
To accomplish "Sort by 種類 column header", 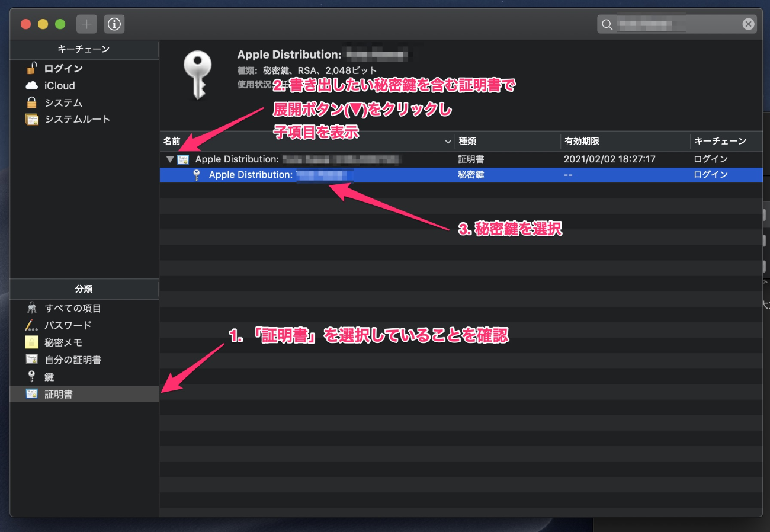I will pos(508,142).
